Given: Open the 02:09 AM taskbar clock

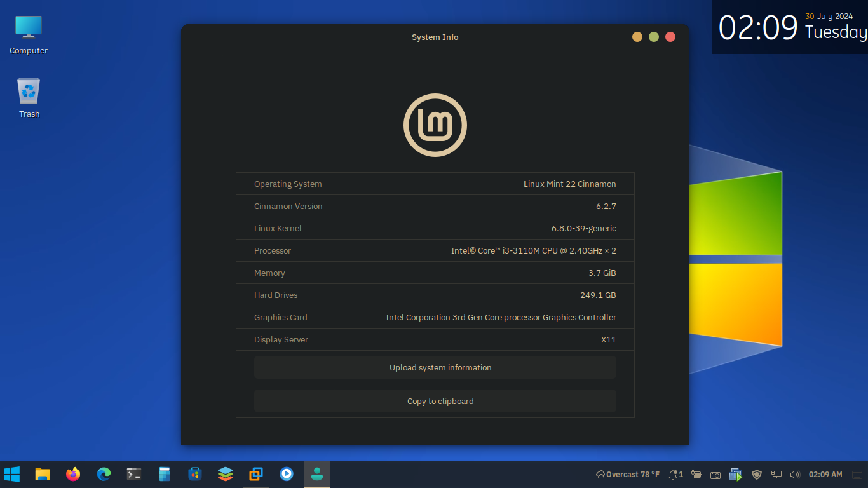Looking at the screenshot, I should click(x=825, y=475).
